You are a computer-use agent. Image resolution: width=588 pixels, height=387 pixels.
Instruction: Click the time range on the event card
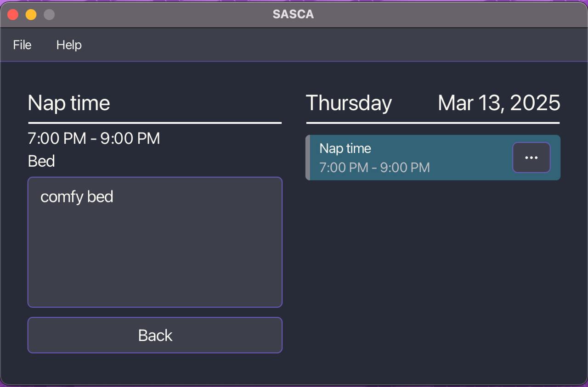[x=374, y=167]
